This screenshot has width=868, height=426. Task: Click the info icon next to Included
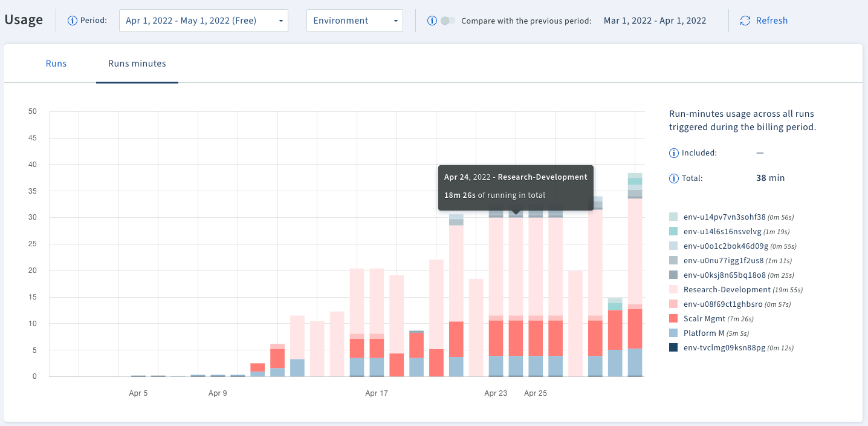[x=673, y=152]
